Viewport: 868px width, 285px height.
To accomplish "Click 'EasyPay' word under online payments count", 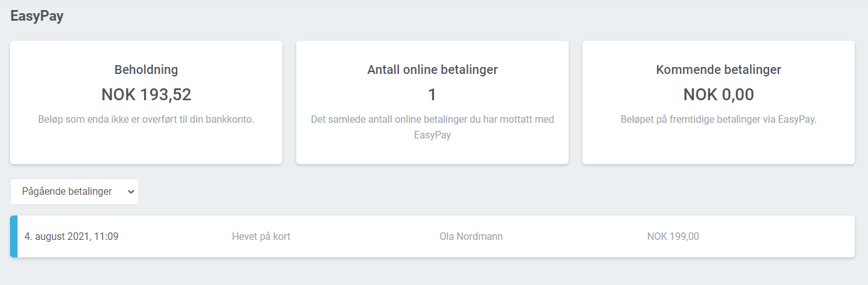I will [432, 135].
